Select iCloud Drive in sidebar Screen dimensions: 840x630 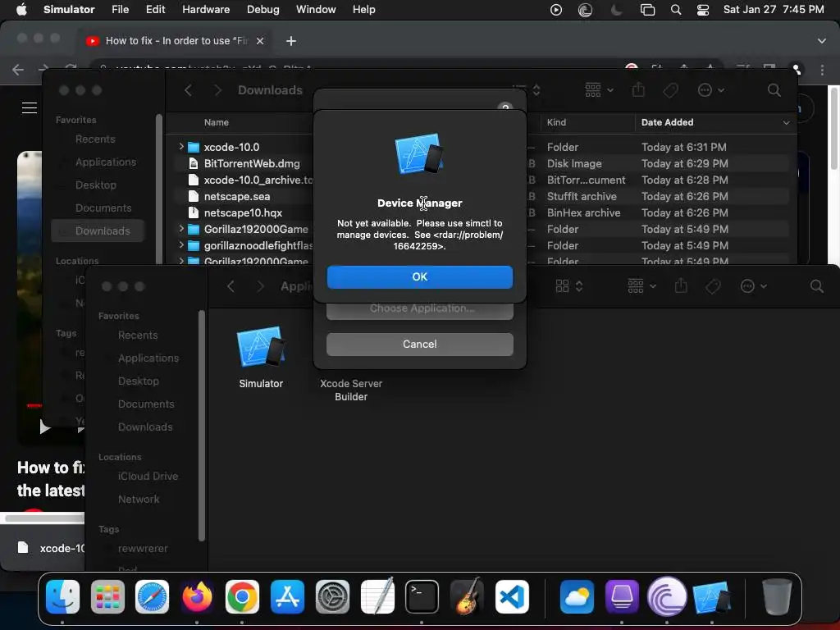[148, 476]
